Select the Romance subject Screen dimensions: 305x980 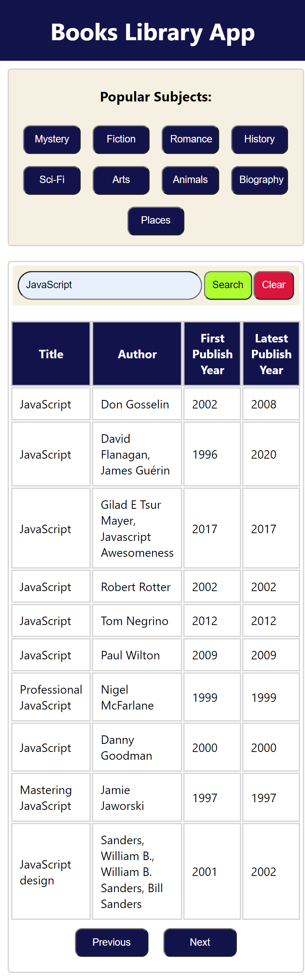(190, 139)
